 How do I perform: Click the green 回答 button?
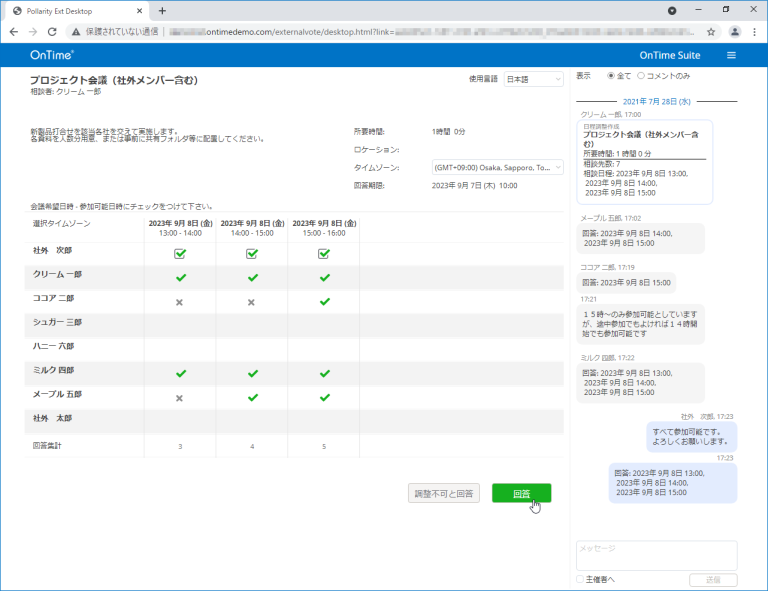pyautogui.click(x=521, y=493)
